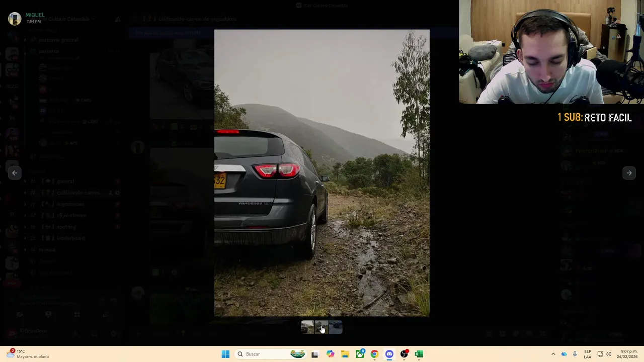Open the volume speaker tray icon
Viewport: 644px width, 362px height.
tap(608, 354)
